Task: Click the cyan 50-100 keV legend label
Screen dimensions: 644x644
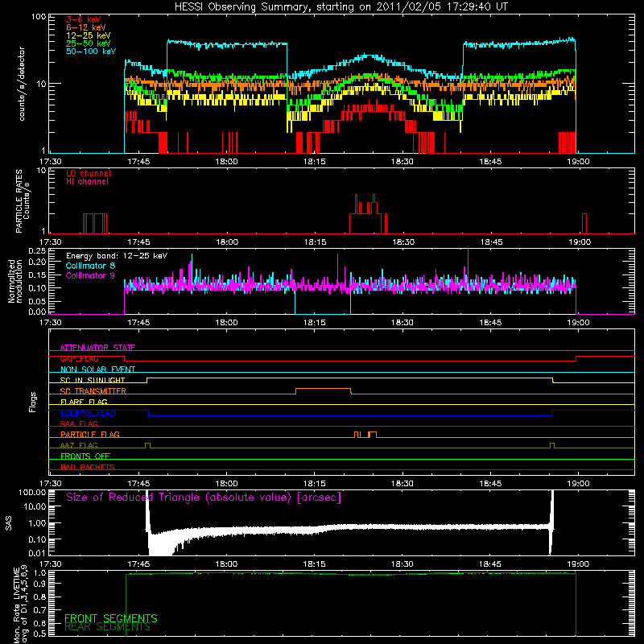Action: click(x=91, y=52)
